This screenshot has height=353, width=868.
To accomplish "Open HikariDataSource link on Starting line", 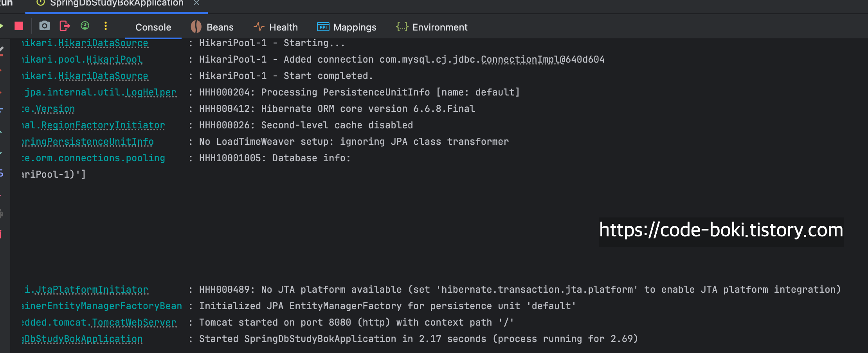I will (x=103, y=43).
